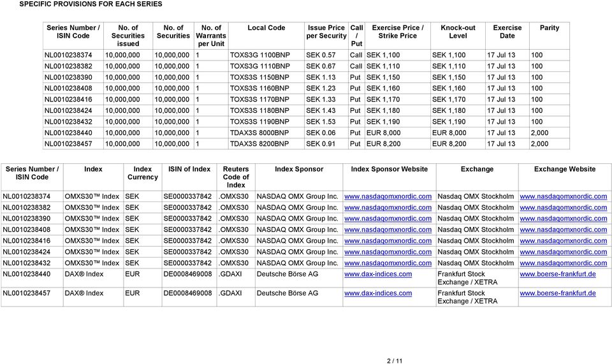
Task: Open Index Sponsor Website link for NL0010238432
Action: tap(388, 263)
